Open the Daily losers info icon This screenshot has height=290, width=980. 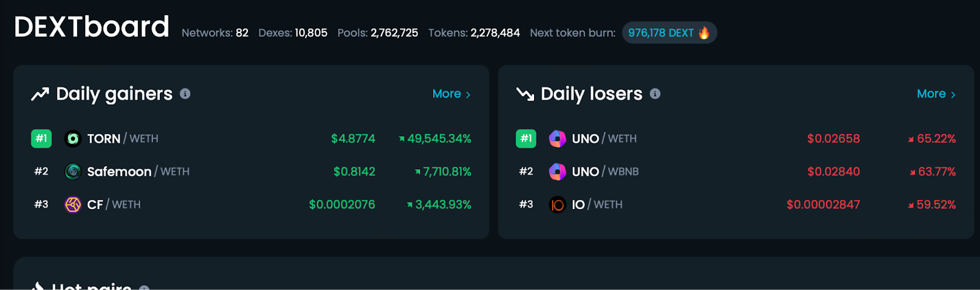pos(655,94)
